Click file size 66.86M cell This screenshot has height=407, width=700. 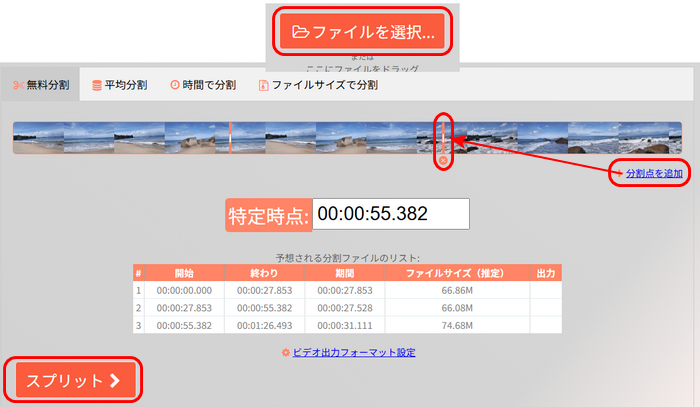coord(457,291)
